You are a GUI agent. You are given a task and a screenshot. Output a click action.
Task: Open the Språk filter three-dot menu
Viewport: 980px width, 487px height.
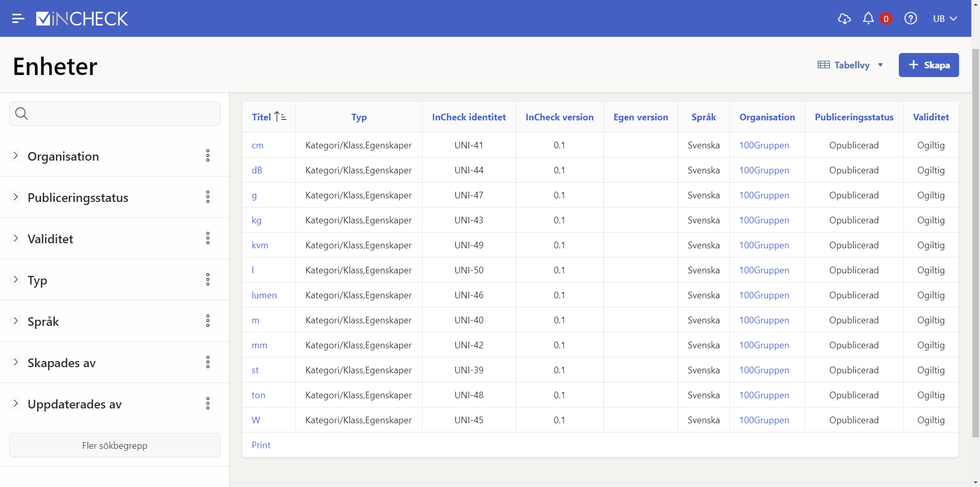(x=208, y=321)
